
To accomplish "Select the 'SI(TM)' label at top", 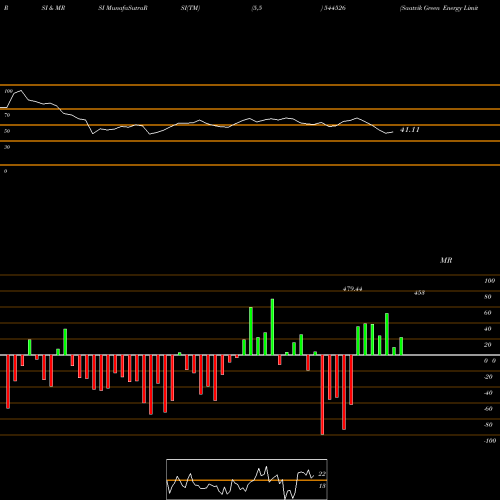I will [x=190, y=8].
